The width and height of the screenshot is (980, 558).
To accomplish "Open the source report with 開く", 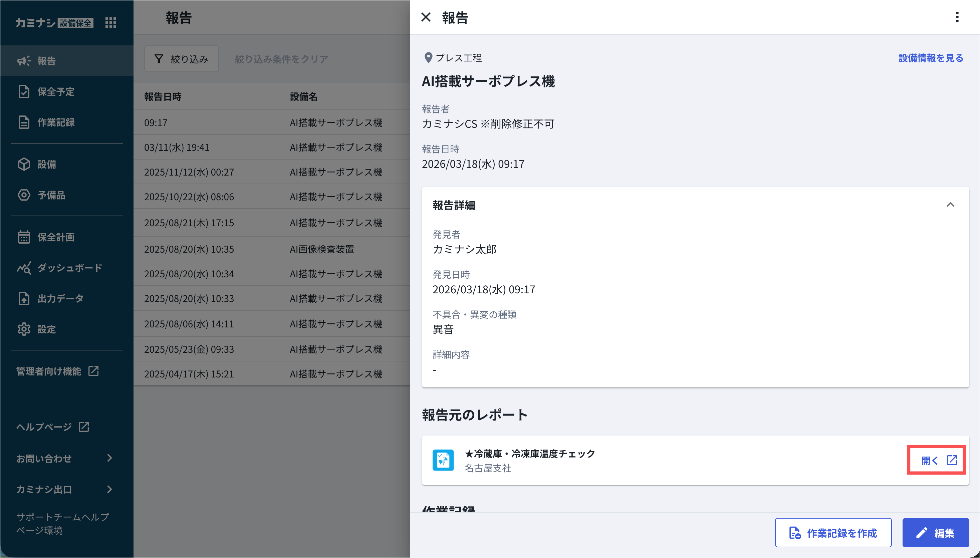I will coord(936,460).
